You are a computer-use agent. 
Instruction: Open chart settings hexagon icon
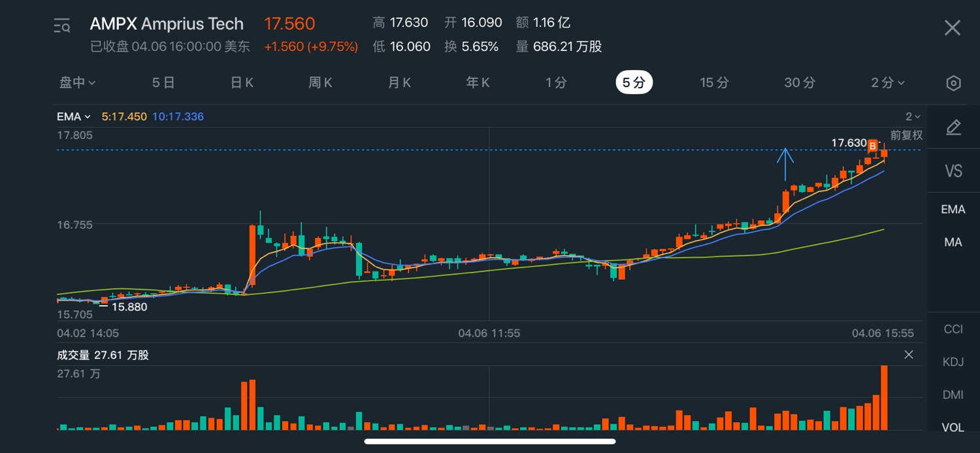pos(953,83)
